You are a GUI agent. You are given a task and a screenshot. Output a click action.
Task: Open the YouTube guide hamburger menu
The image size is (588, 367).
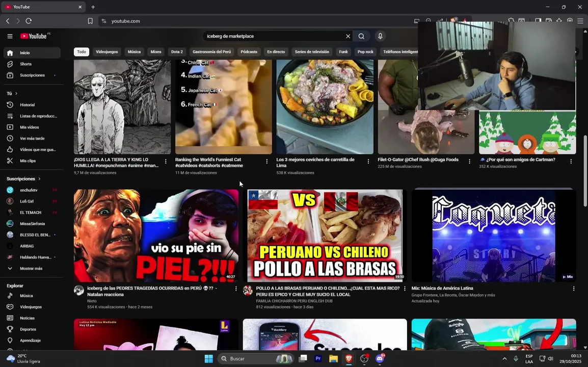tap(10, 36)
